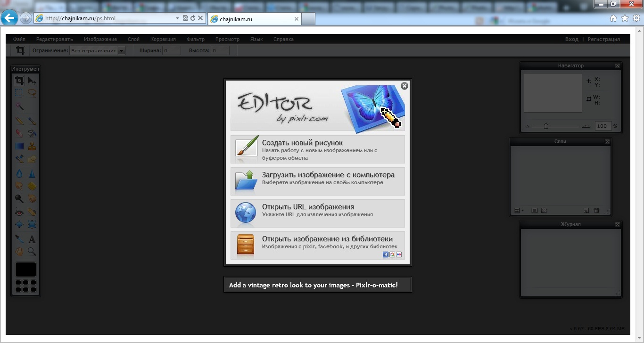Select the Sharpen cone tool
The height and width of the screenshot is (343, 644).
click(32, 173)
